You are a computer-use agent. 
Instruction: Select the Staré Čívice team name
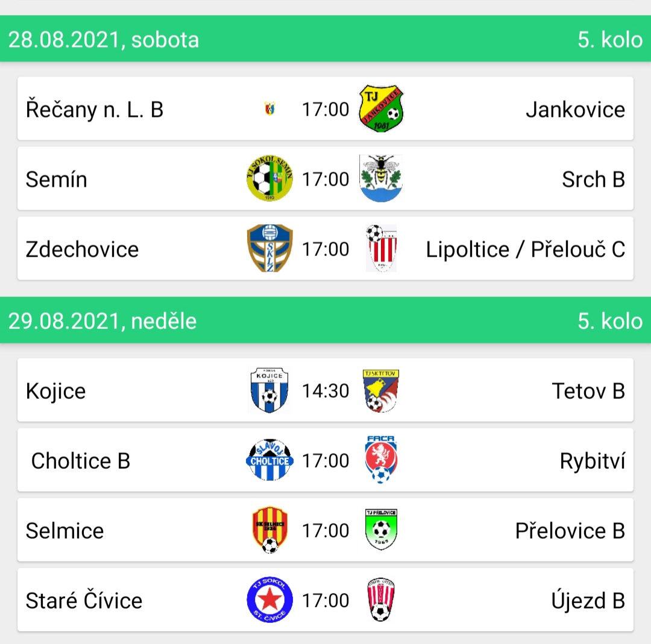pyautogui.click(x=84, y=601)
